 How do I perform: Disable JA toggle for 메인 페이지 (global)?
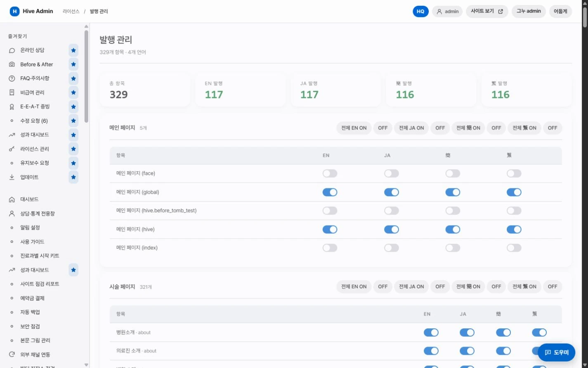(391, 192)
